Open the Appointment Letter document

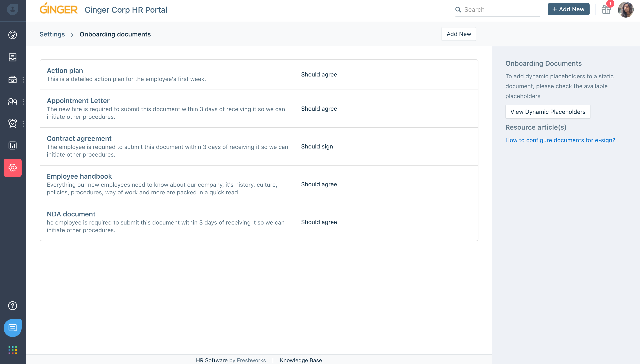tap(78, 101)
